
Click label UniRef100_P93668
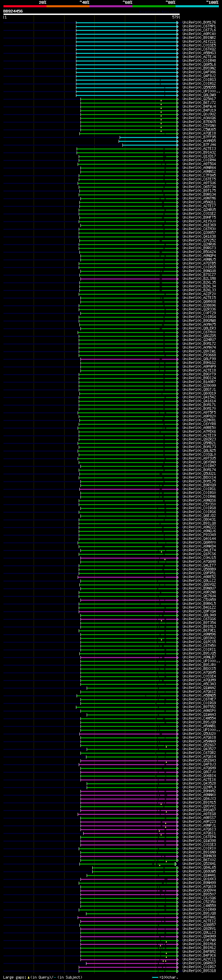[199, 355]
